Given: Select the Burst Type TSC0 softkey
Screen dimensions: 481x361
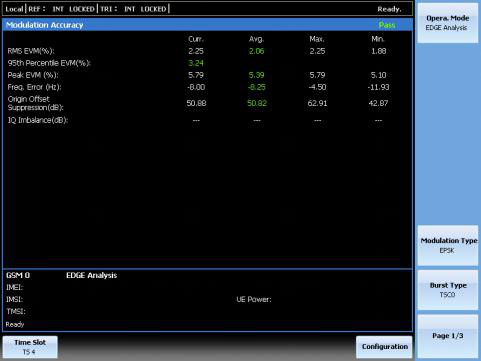Looking at the screenshot, I should (448, 290).
